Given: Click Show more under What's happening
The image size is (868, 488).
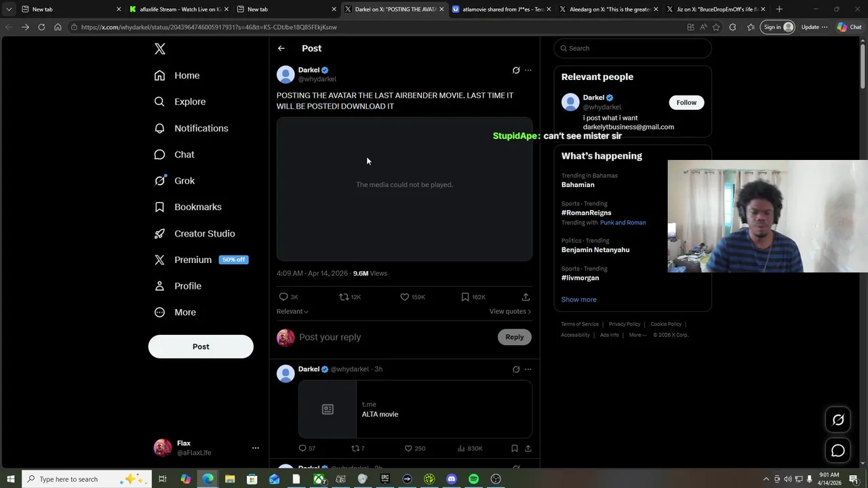Looking at the screenshot, I should click(579, 300).
